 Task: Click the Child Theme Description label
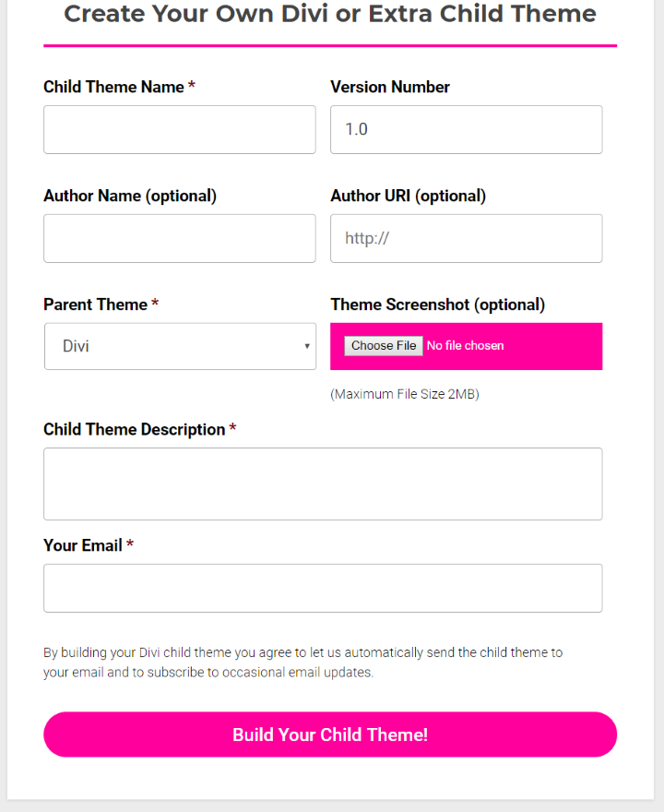(x=132, y=429)
